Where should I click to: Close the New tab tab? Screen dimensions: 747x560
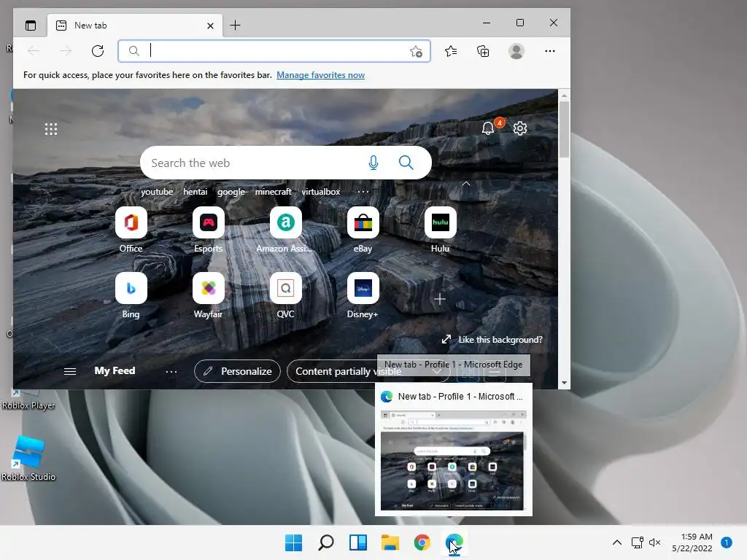coord(210,26)
